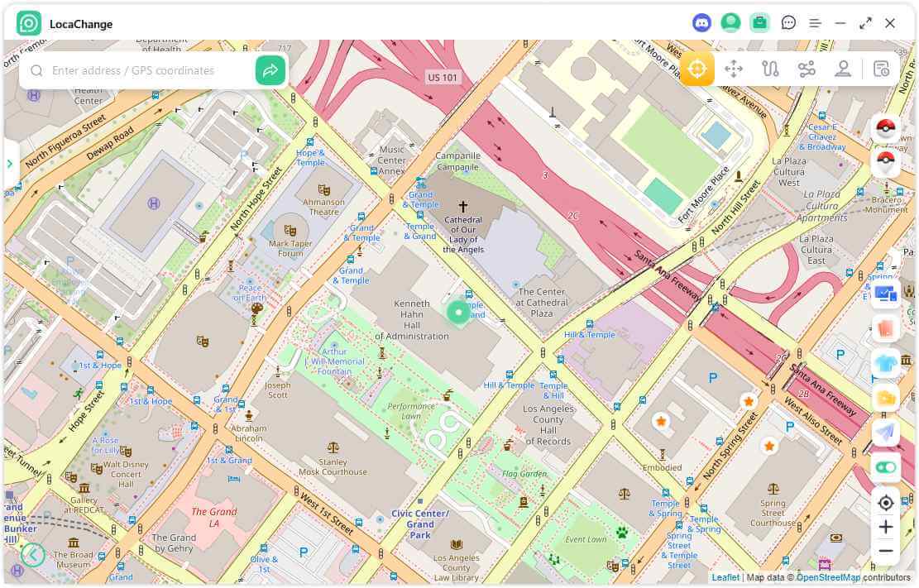Click the circled back arrow bottom-left
Image resolution: width=919 pixels, height=588 pixels.
click(x=33, y=554)
